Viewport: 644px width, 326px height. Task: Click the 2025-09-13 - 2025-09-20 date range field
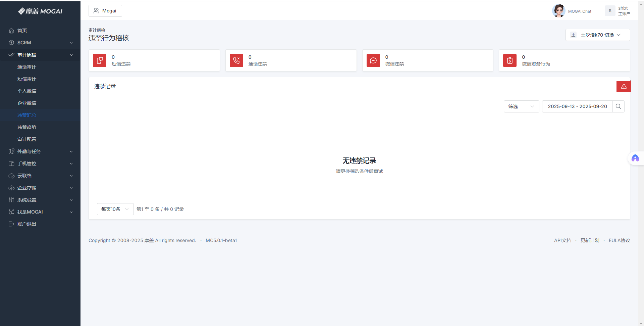click(x=577, y=106)
